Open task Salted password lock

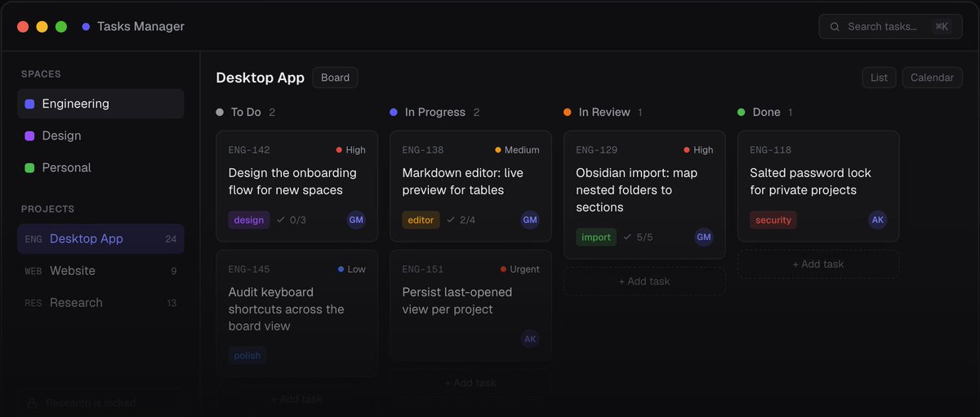pyautogui.click(x=818, y=186)
